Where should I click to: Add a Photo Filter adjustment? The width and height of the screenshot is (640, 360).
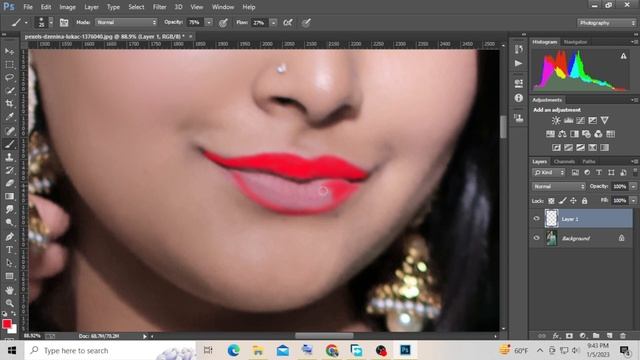(586, 134)
